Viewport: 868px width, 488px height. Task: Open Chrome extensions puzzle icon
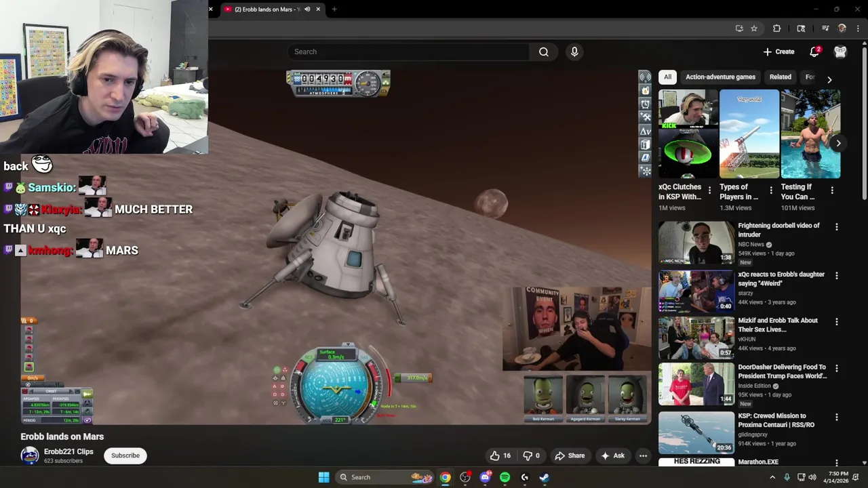coord(776,28)
